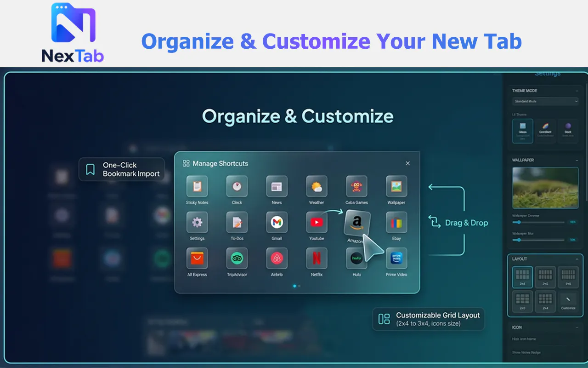This screenshot has width=588, height=368.
Task: Open the Netflix shortcut
Action: (317, 259)
